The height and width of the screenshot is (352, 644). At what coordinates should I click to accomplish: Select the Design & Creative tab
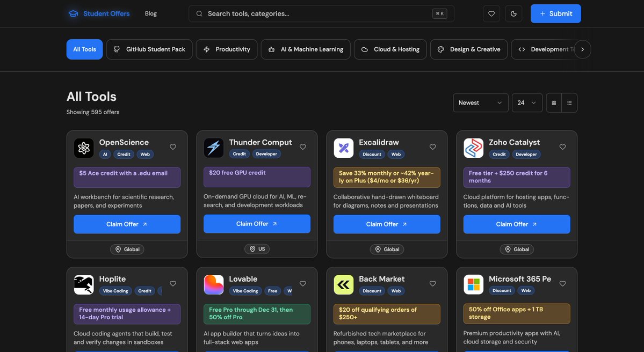click(469, 49)
